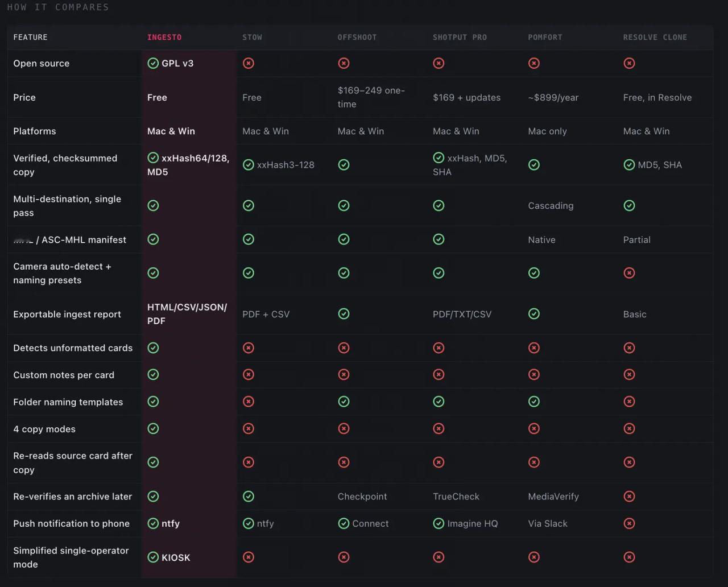The image size is (728, 587).
Task: Click Multi-destination check mark under Ingesto
Action: [x=153, y=205]
